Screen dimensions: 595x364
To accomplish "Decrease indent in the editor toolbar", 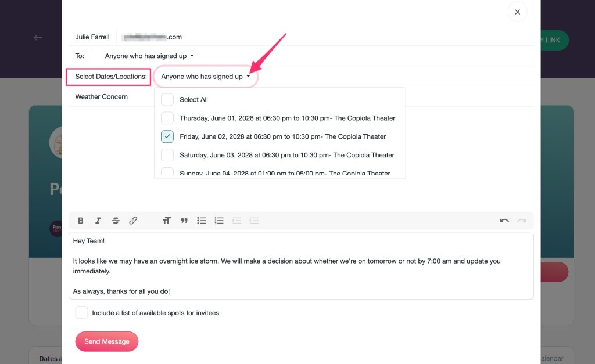I will [237, 221].
